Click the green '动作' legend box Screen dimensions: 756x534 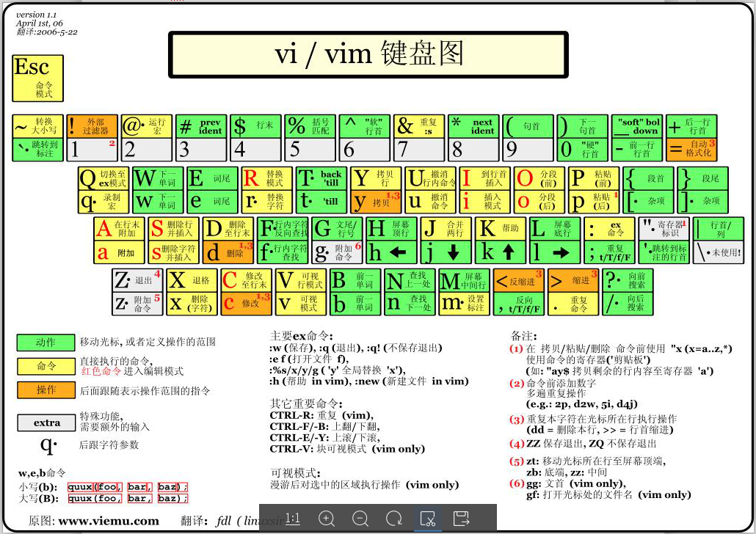(x=46, y=343)
